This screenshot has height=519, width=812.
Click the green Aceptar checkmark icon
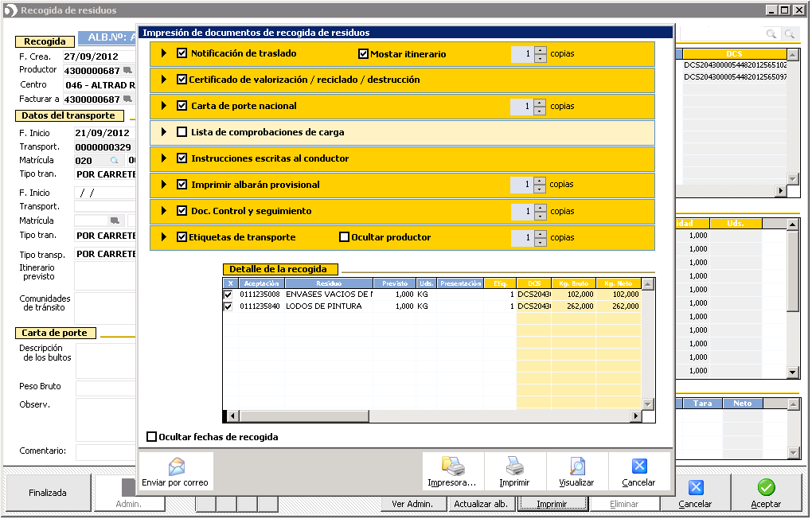[x=766, y=487]
